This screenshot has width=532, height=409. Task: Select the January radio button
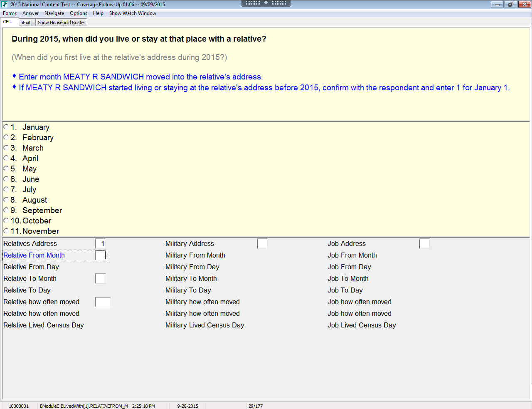[6, 127]
